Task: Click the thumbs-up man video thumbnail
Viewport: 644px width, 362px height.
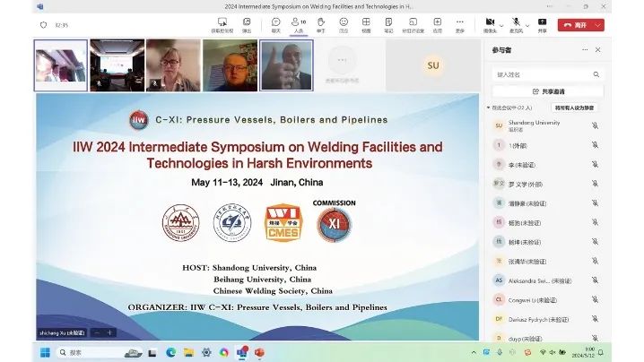Action: [x=286, y=65]
